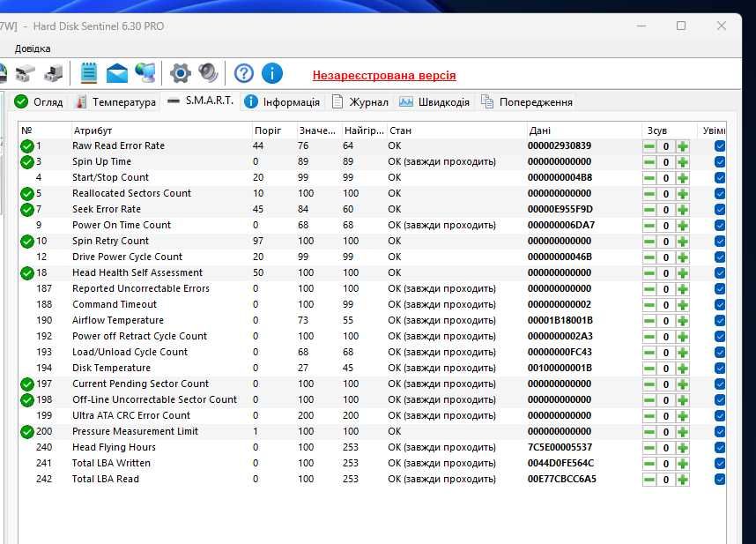Viewport: 756px width, 544px height.
Task: Toggle the Reallocated Sectors Count checkbox
Action: (720, 194)
